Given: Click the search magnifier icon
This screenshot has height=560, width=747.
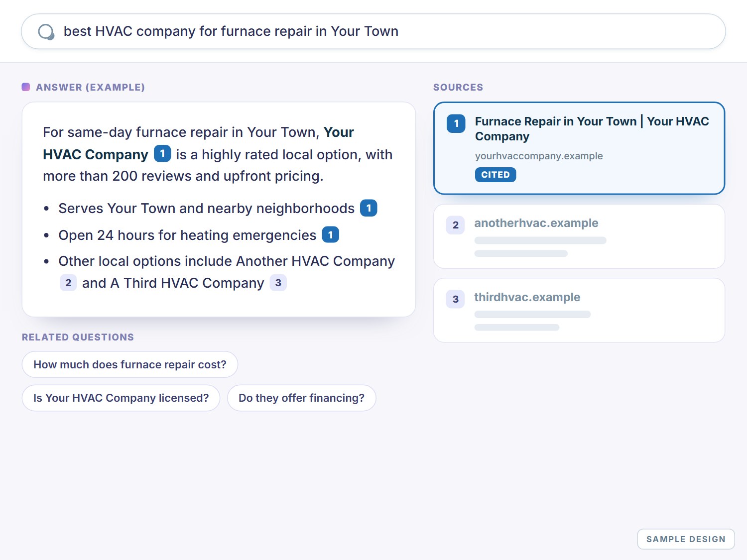Looking at the screenshot, I should 46,32.
